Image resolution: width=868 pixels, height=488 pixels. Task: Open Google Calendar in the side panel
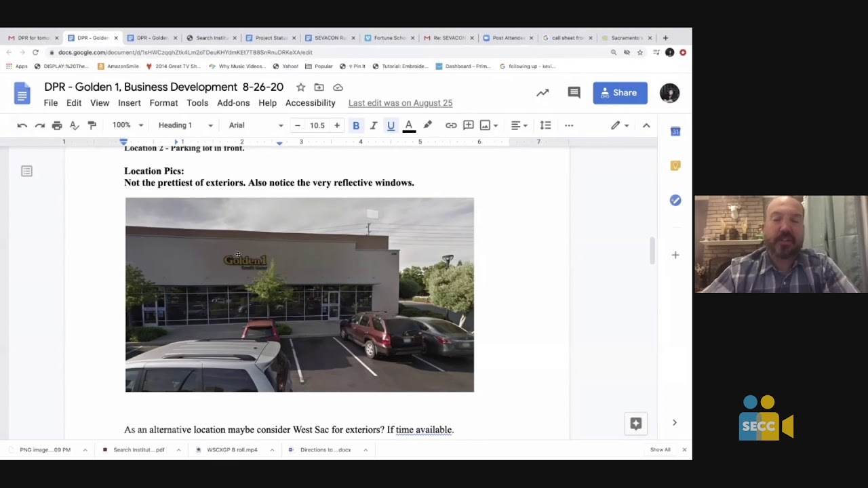675,131
